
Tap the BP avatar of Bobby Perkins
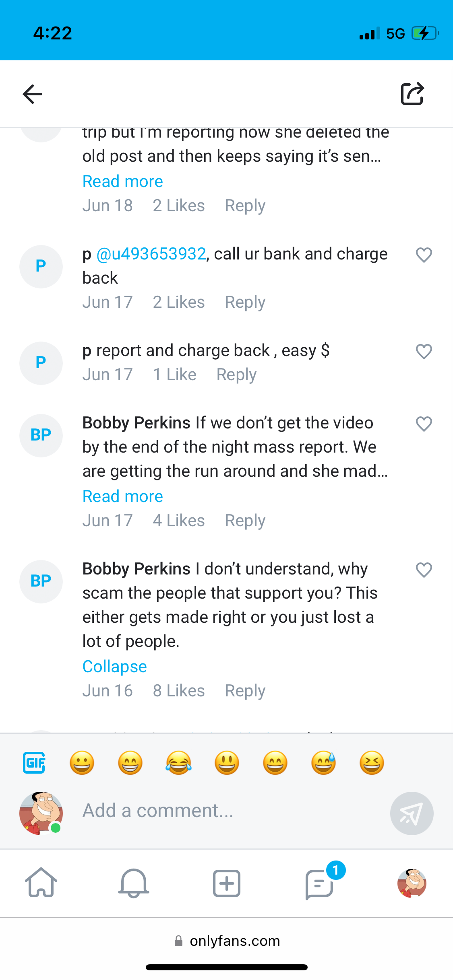[x=41, y=435]
